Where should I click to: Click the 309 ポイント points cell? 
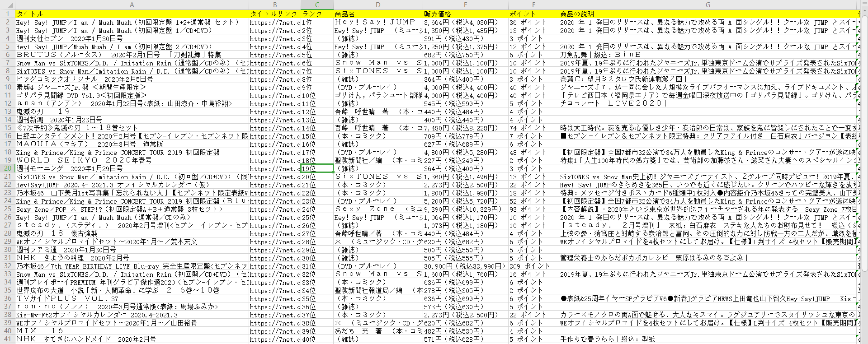533,266
